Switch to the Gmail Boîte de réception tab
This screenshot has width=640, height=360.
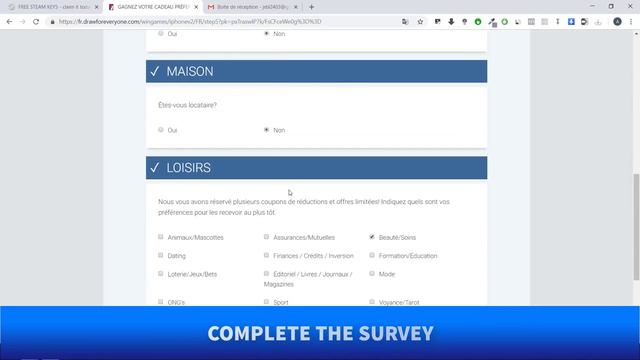[x=253, y=7]
